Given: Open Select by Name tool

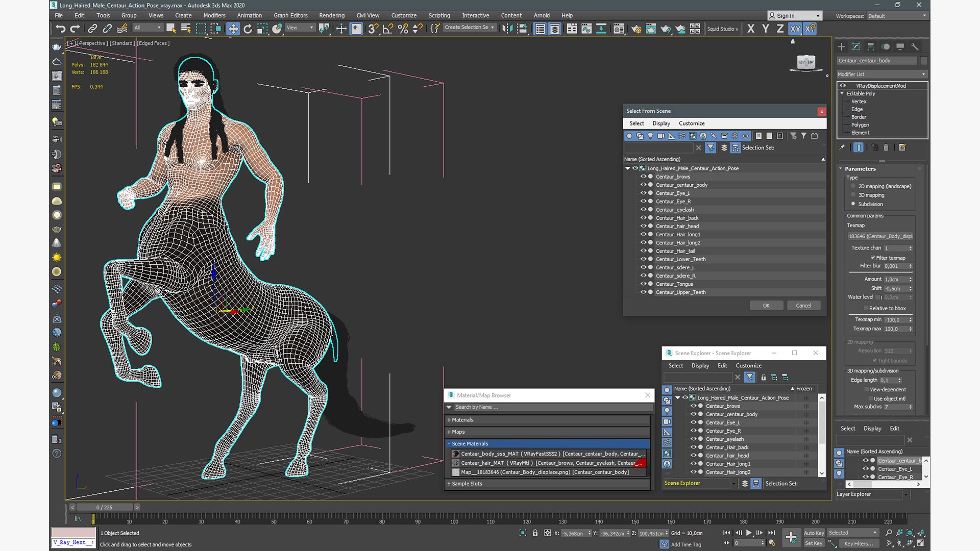Looking at the screenshot, I should click(x=186, y=29).
